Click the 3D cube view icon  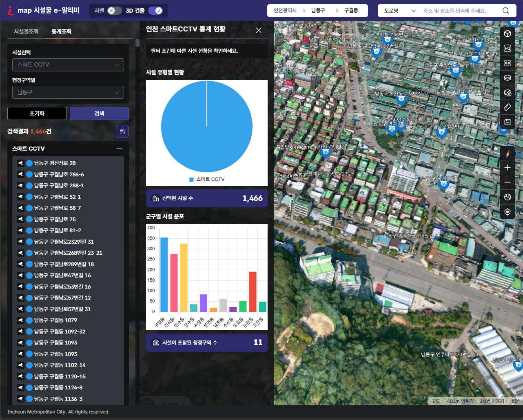[x=507, y=33]
